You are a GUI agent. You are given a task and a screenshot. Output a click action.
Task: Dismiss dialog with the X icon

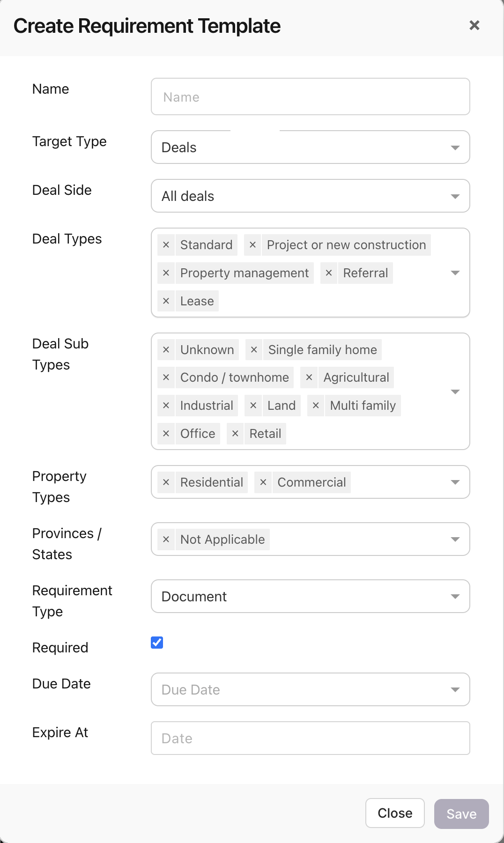tap(474, 25)
